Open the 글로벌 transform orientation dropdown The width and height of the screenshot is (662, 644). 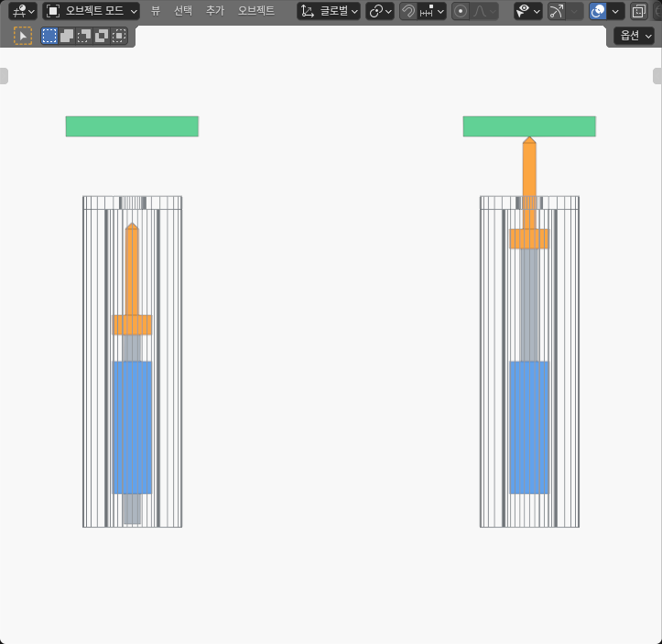[329, 11]
